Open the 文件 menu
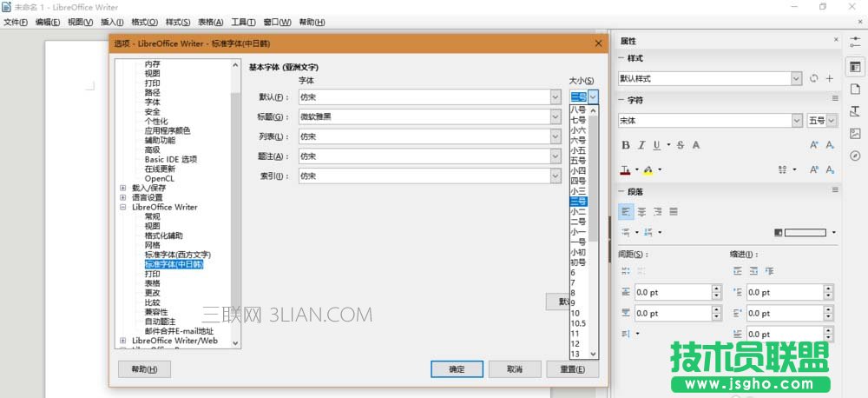This screenshot has width=868, height=398. [16, 23]
